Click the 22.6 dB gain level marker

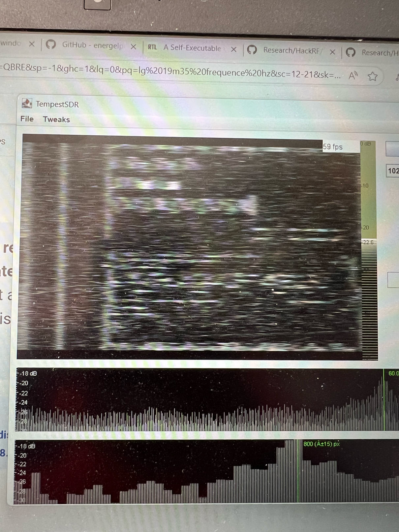369,242
